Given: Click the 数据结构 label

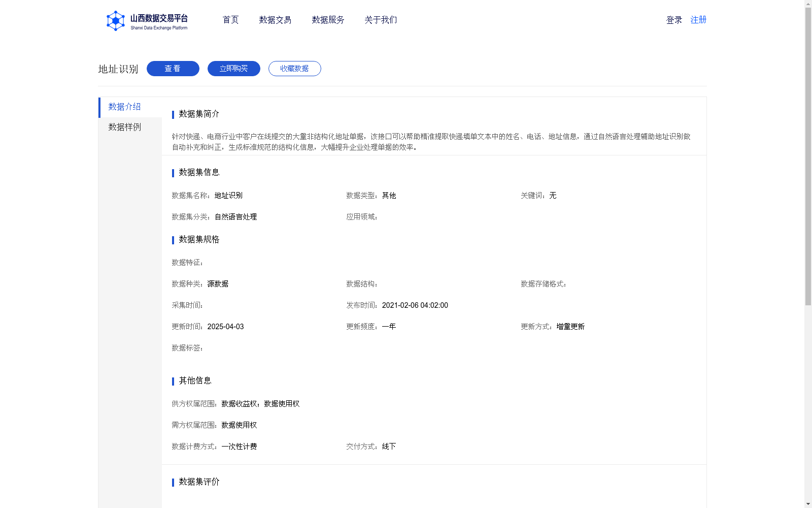Looking at the screenshot, I should click(362, 284).
